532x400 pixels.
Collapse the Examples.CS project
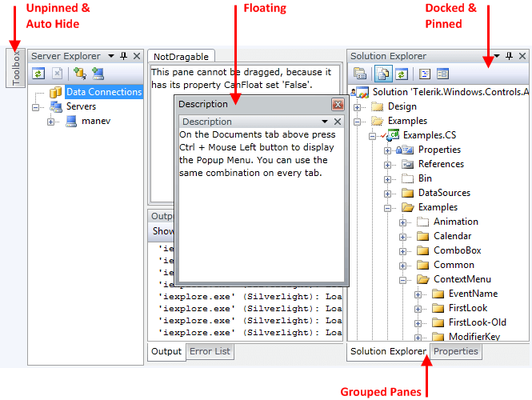point(372,136)
